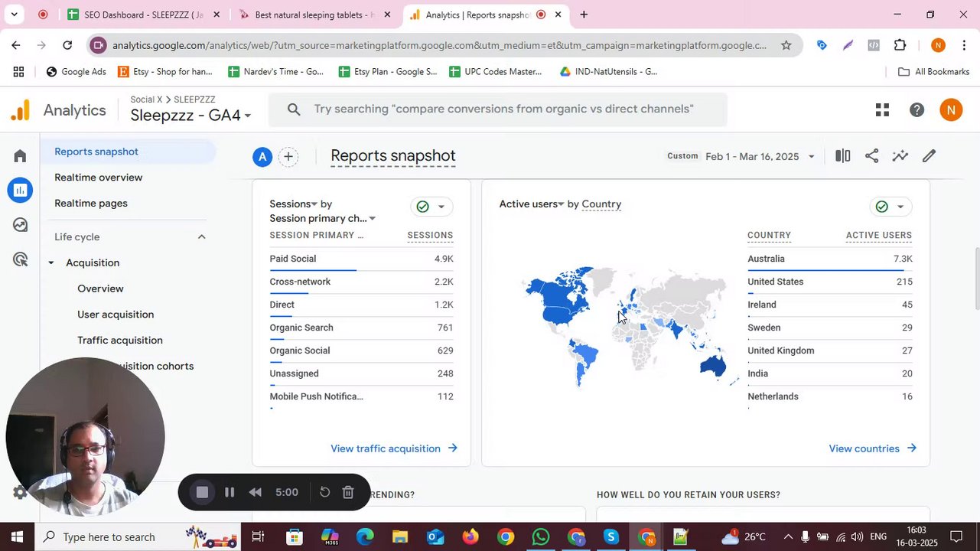Select the Organic Search sessions row
980x551 pixels.
coord(361,328)
